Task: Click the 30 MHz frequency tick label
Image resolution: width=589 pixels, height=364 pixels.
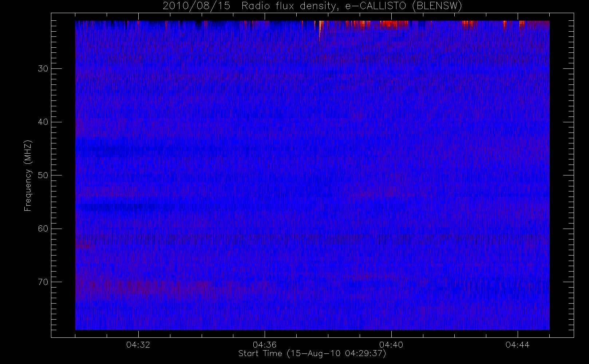Action: (x=43, y=68)
